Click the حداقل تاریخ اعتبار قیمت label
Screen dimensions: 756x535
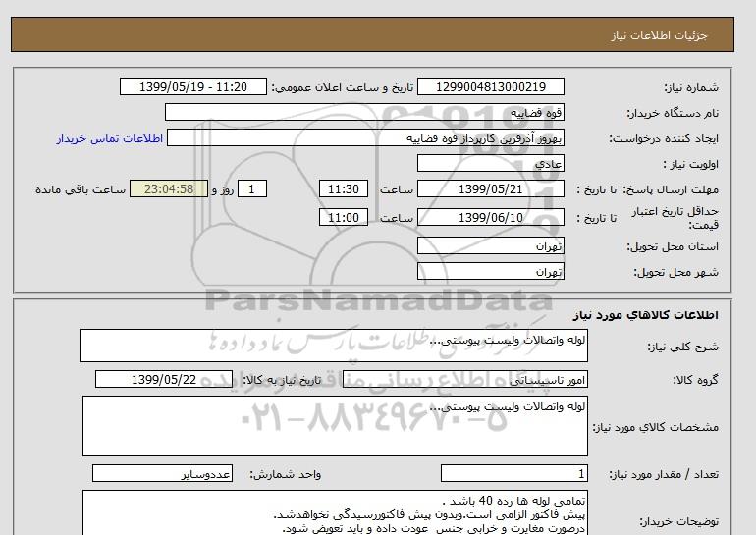[x=675, y=218]
